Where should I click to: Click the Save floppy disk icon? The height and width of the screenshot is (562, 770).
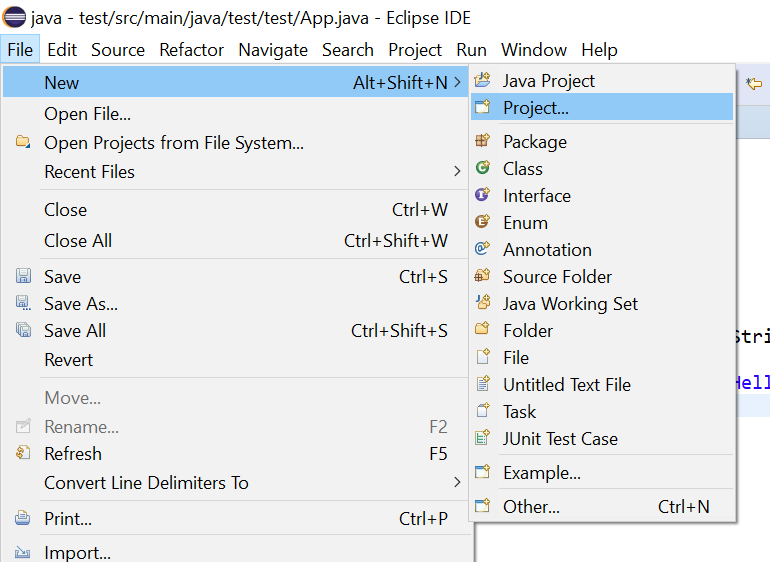pos(23,276)
